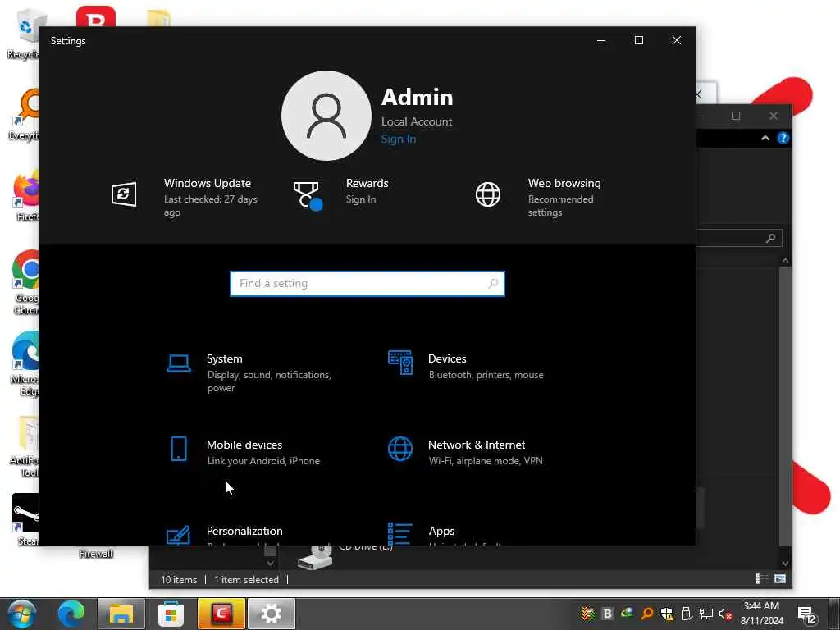Click the muted volume tray icon
This screenshot has height=630, width=840.
pyautogui.click(x=725, y=614)
